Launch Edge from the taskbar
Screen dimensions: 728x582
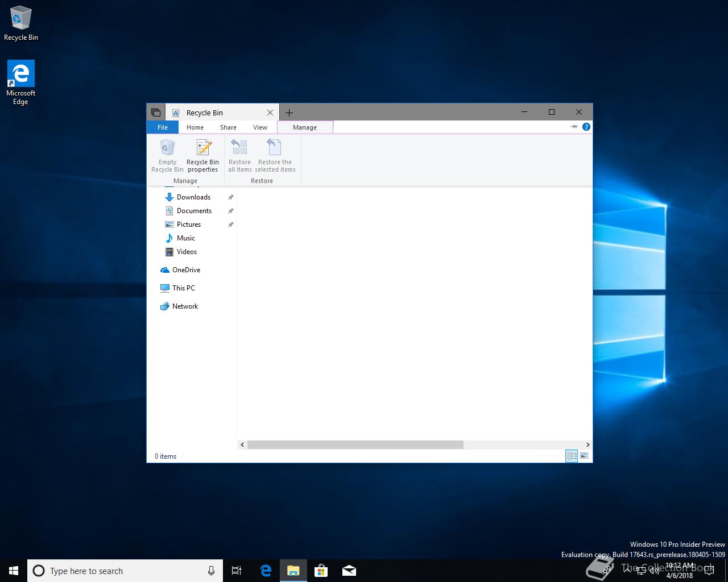[266, 571]
